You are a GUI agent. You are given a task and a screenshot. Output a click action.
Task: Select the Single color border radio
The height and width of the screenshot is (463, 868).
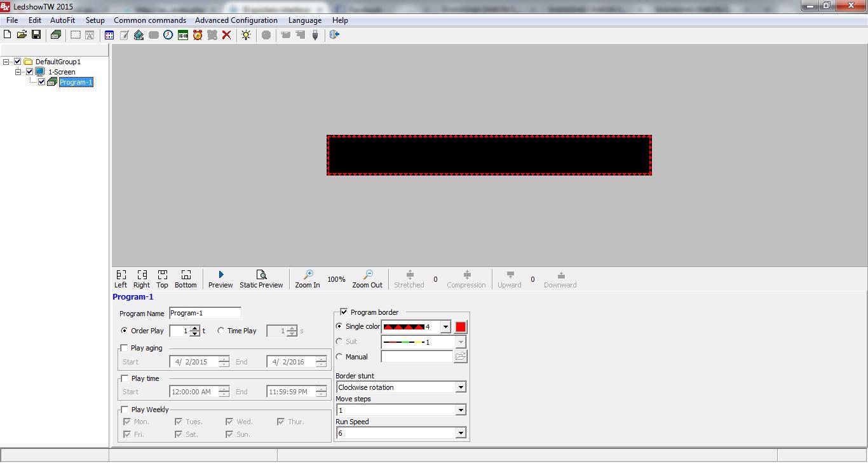point(339,326)
